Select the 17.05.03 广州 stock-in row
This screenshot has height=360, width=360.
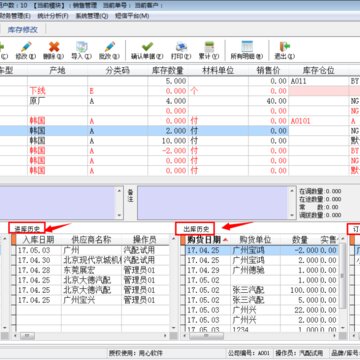point(92,250)
